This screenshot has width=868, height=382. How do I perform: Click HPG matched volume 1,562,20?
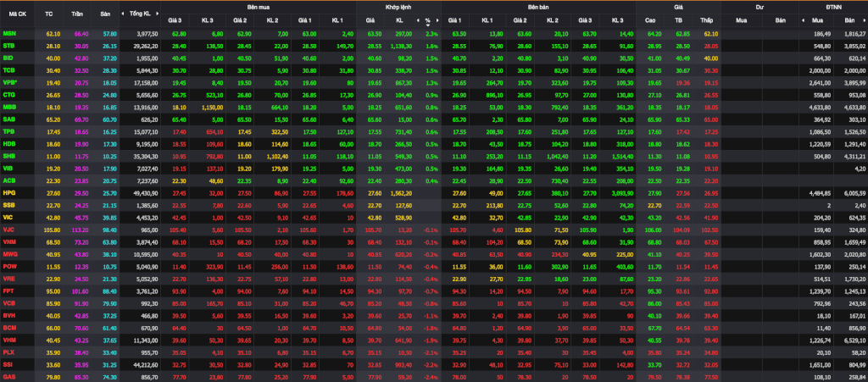(x=399, y=191)
